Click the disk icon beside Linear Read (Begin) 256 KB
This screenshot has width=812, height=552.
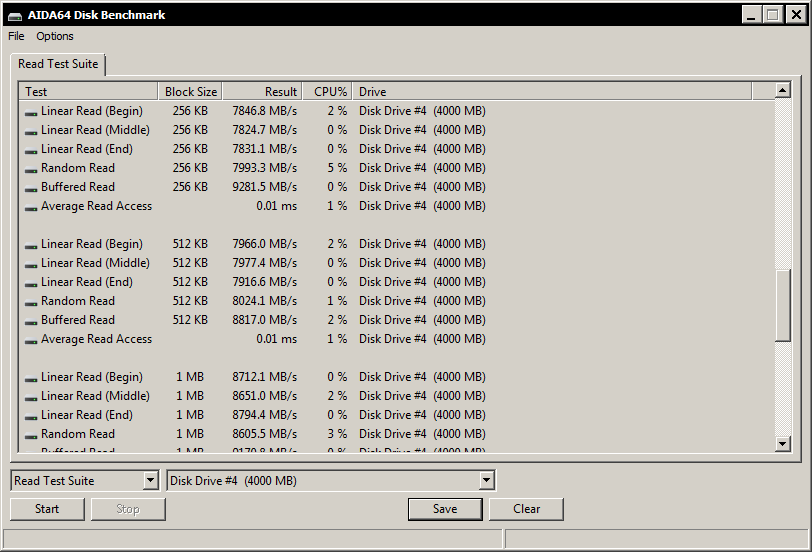31,112
